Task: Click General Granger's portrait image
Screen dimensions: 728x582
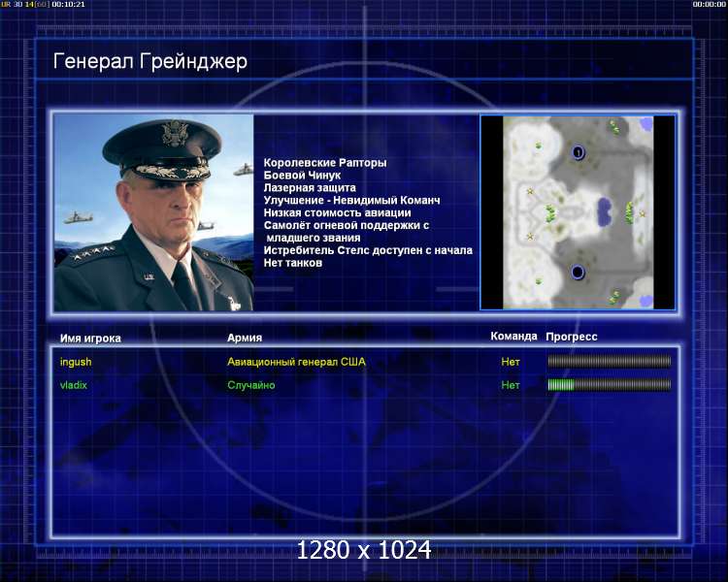Action: 153,212
